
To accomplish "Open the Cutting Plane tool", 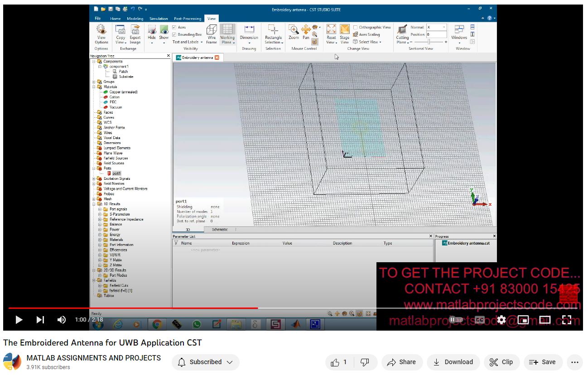I will pyautogui.click(x=402, y=30).
